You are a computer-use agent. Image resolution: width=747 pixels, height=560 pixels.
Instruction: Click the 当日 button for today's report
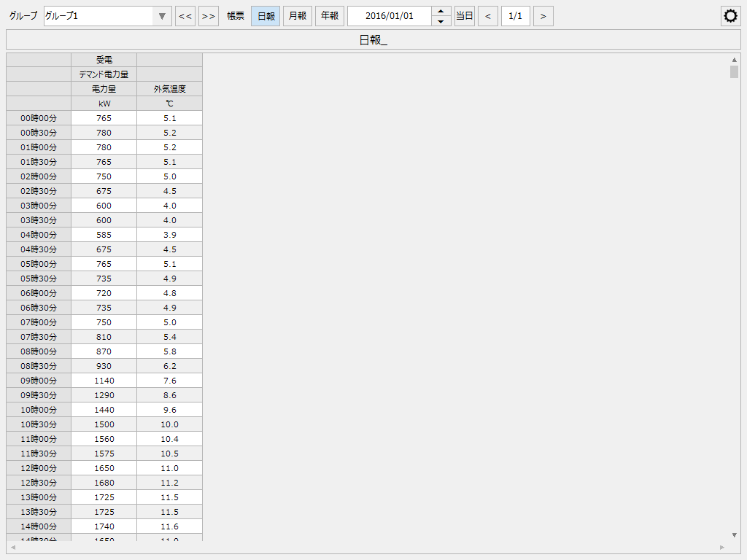coord(465,15)
